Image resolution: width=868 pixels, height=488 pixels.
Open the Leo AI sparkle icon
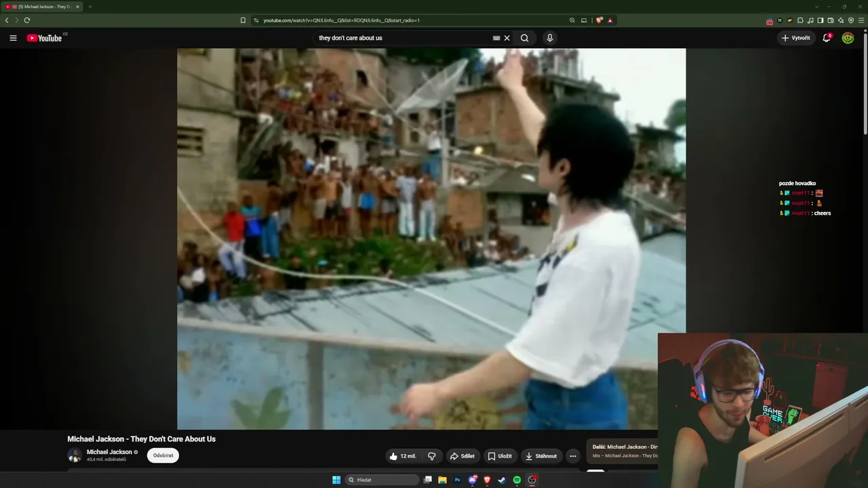pyautogui.click(x=841, y=20)
